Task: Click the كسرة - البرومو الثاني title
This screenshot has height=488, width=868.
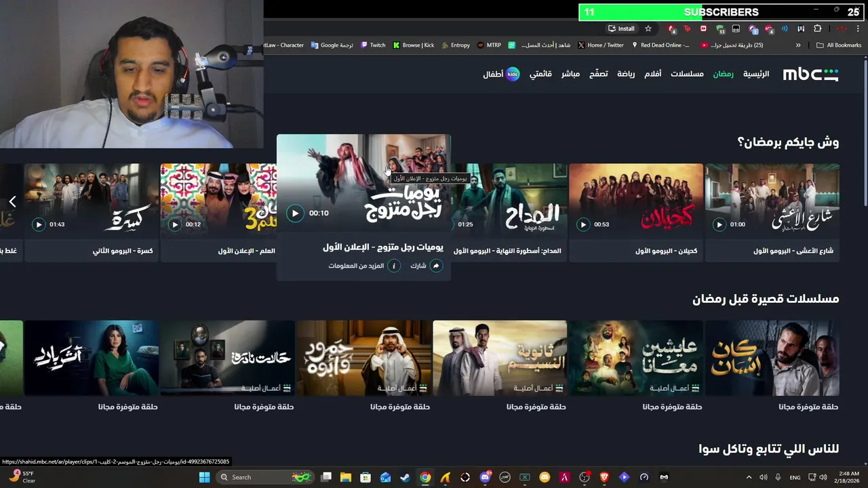Action: point(123,251)
